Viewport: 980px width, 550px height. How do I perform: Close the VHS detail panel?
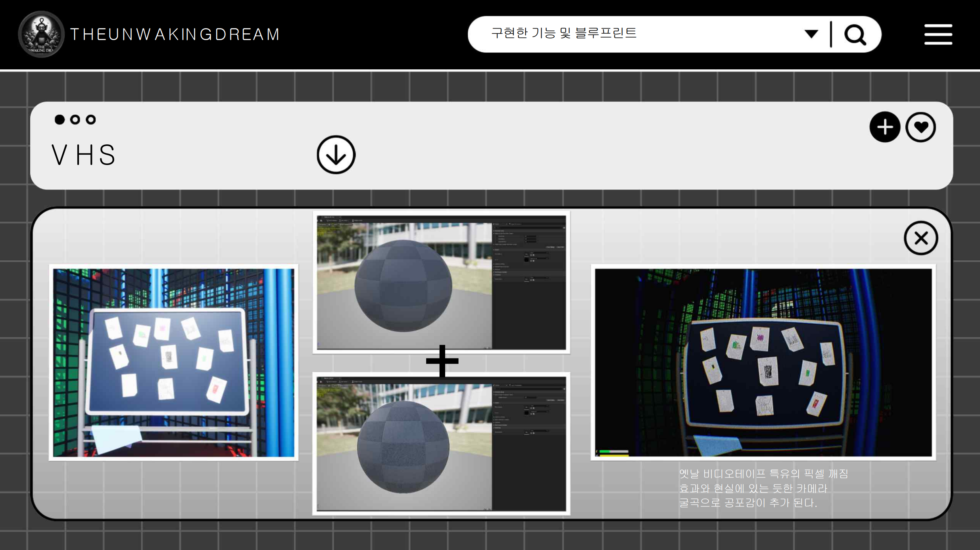tap(920, 238)
